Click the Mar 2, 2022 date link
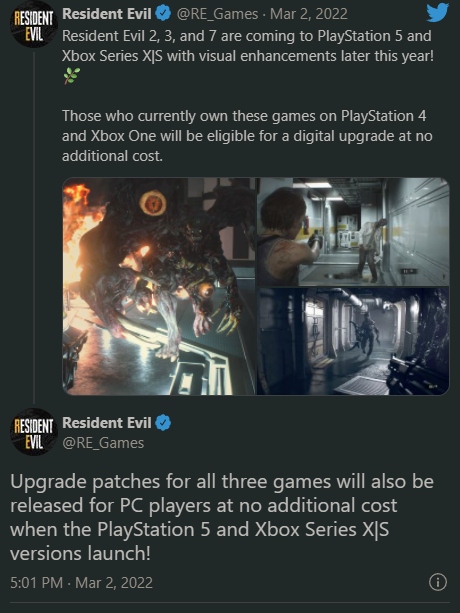Image resolution: width=460 pixels, height=613 pixels. (x=309, y=14)
